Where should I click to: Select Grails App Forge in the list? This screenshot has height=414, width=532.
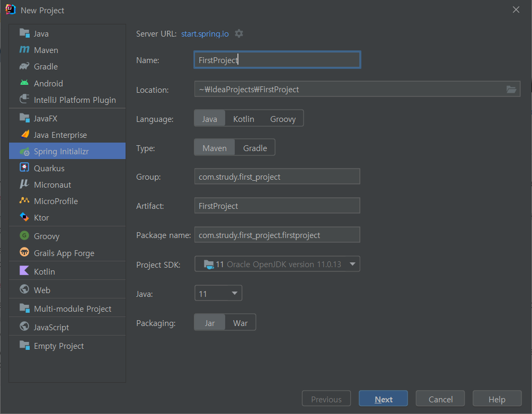[x=67, y=253]
